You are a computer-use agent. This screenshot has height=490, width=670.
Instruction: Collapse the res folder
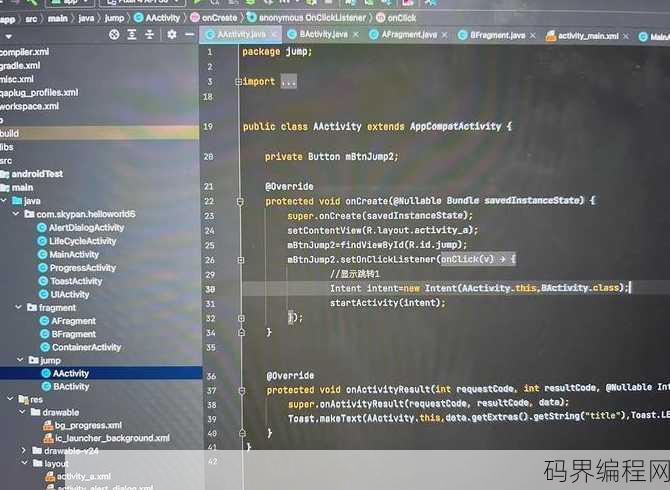pyautogui.click(x=11, y=399)
